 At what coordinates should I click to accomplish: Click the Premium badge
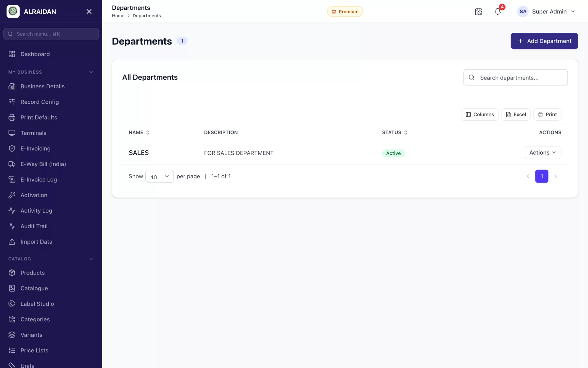(x=345, y=11)
